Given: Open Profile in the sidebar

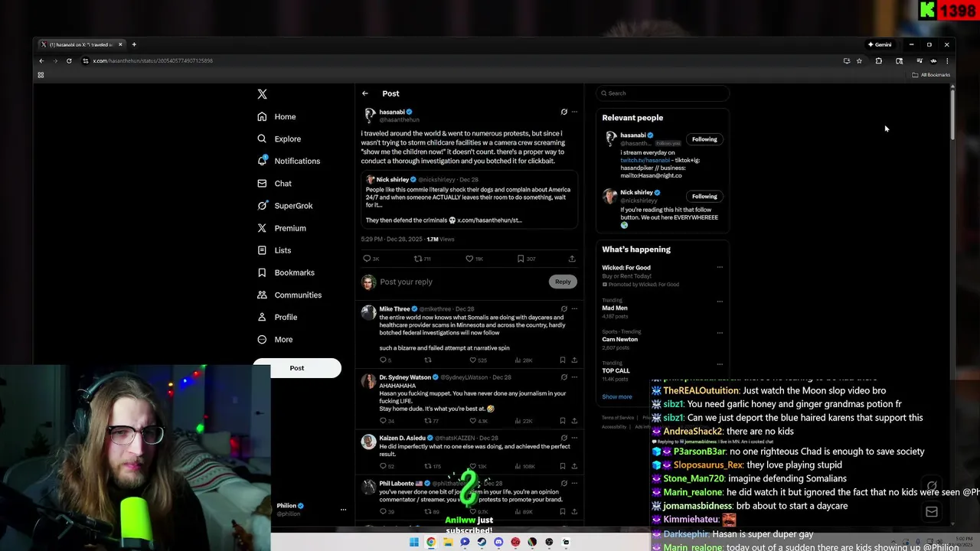Looking at the screenshot, I should 277,317.
